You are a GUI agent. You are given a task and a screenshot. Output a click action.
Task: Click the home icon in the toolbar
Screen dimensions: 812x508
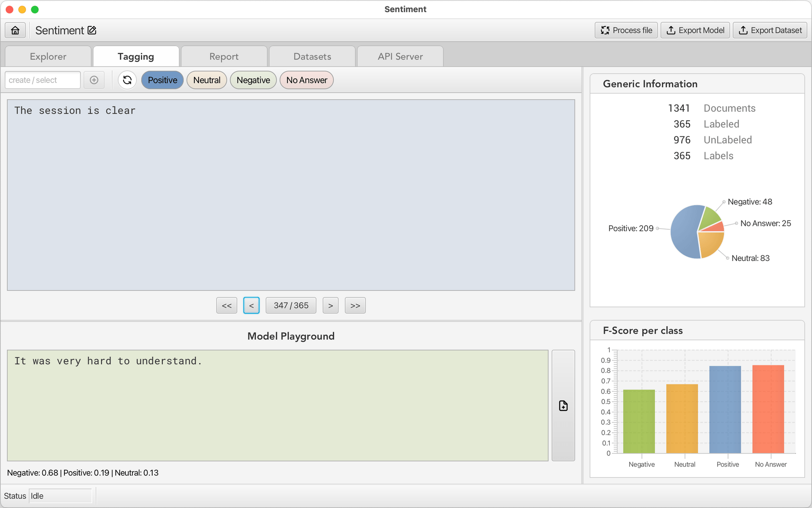(x=15, y=30)
